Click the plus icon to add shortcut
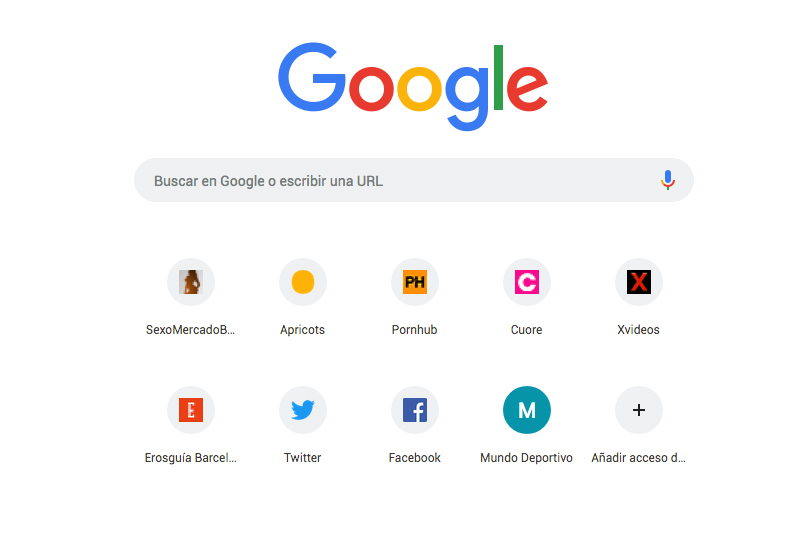 point(639,410)
